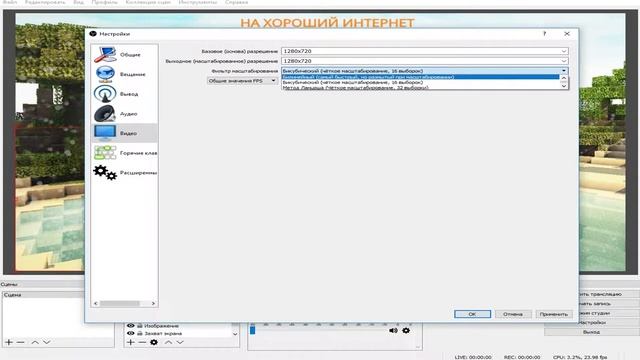This screenshot has width=640, height=360.
Task: Click the settings categories horizontal scrollbar thumb
Action: point(120,303)
